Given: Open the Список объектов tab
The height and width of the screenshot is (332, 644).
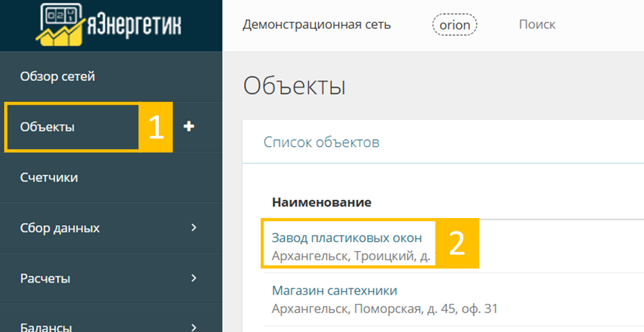Looking at the screenshot, I should (x=321, y=142).
